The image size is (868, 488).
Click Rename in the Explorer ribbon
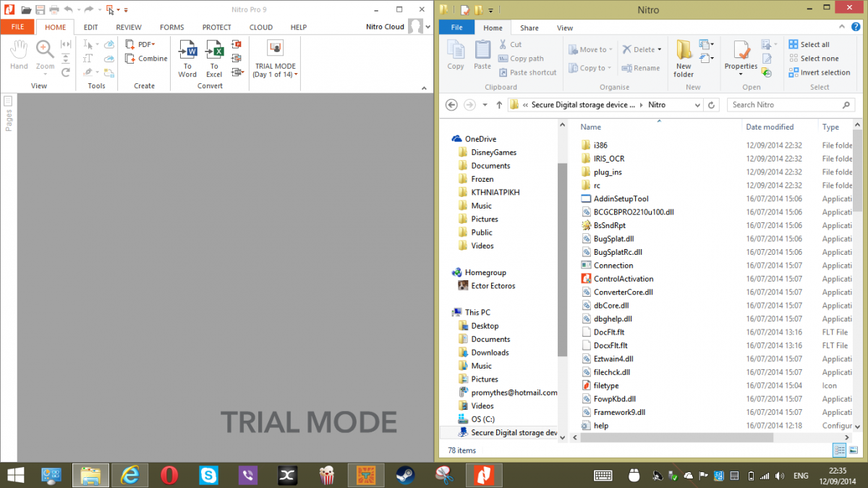pos(640,68)
